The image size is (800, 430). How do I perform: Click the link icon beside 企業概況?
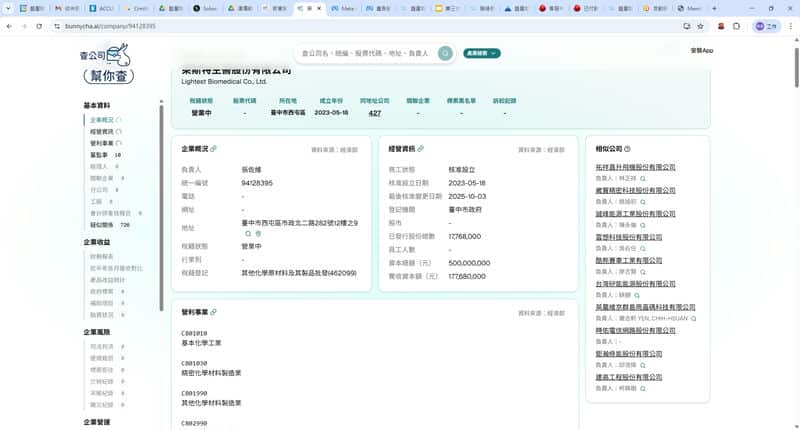coord(213,149)
